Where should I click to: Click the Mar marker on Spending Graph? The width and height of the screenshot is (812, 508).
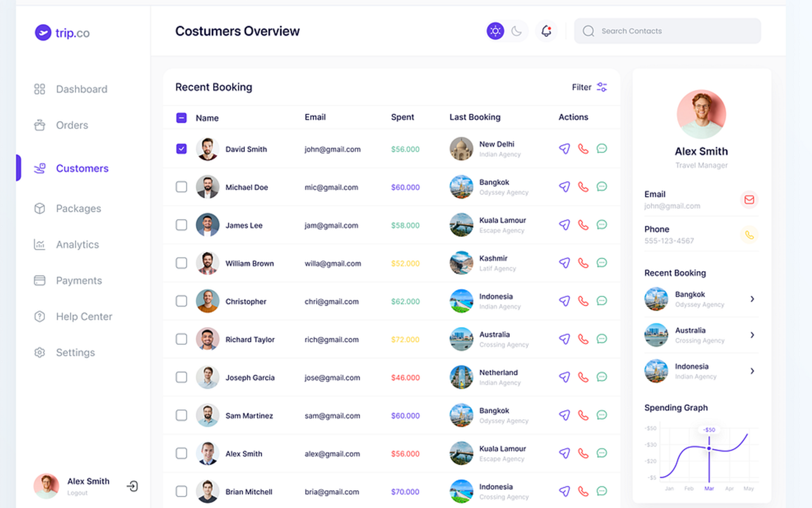[x=709, y=448]
